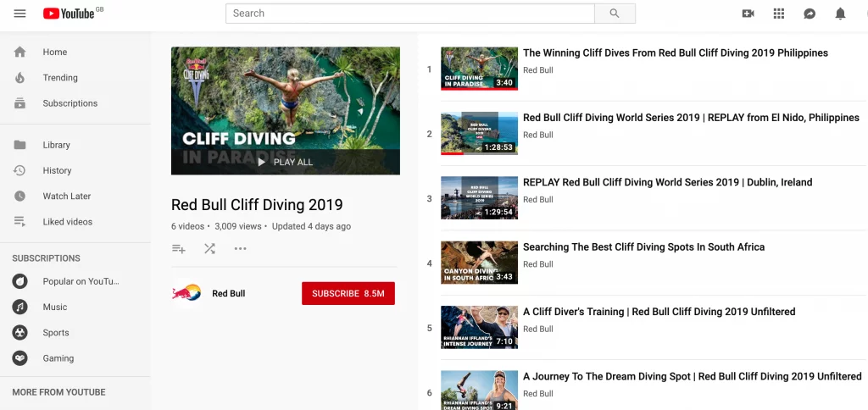Screen dimensions: 868x410
Task: Open the create video camera icon
Action: [748, 14]
